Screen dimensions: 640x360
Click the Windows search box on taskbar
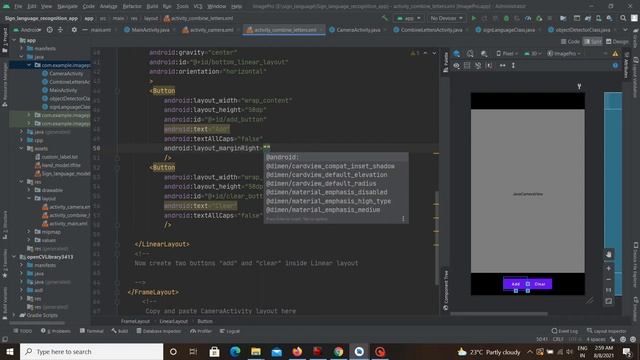91,351
